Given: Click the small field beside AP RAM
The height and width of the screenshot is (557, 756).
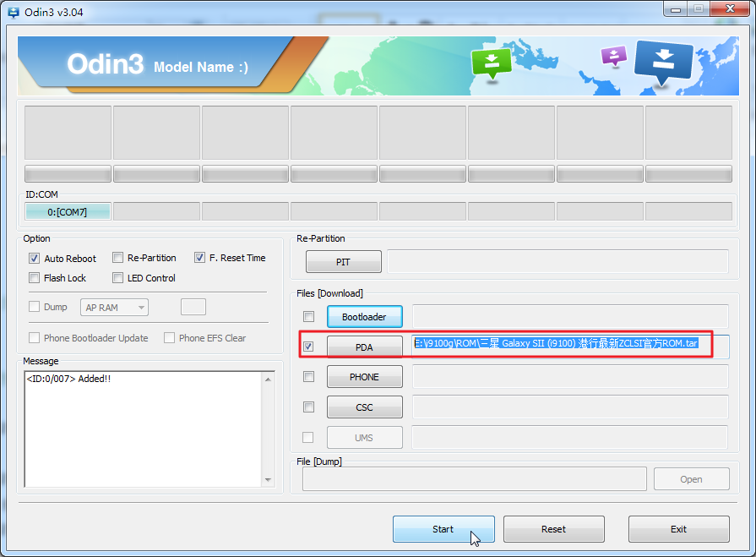Looking at the screenshot, I should point(193,307).
